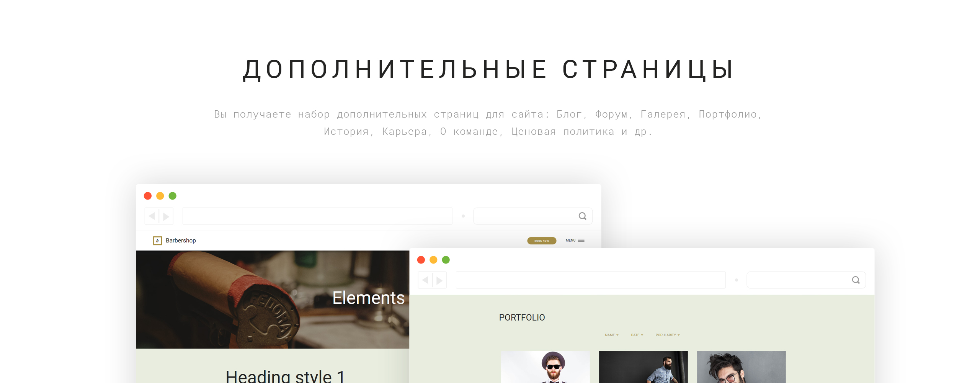
Task: Click the search field in Portfolio window
Action: 806,280
